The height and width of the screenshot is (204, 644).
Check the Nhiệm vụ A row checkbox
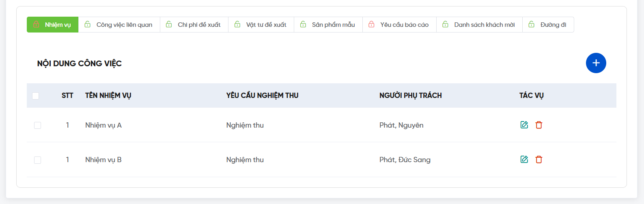37,125
